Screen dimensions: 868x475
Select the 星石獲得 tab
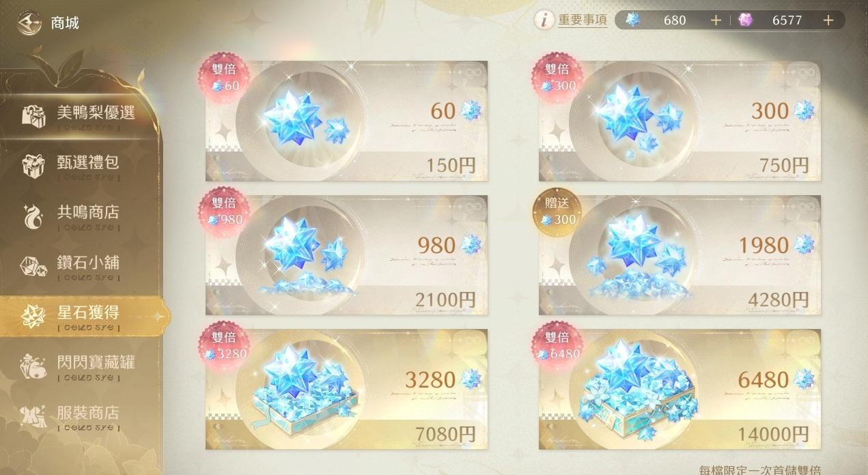pyautogui.click(x=82, y=316)
